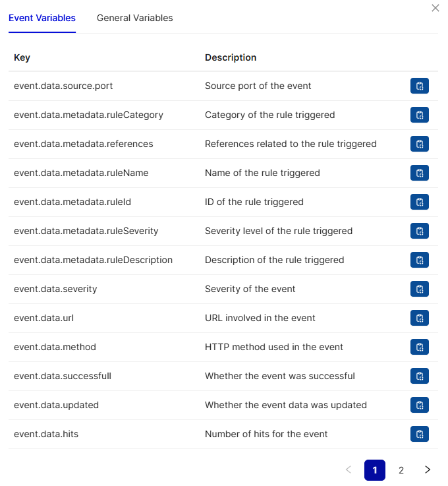
Task: Switch to the General Variables tab
Action: pyautogui.click(x=134, y=18)
